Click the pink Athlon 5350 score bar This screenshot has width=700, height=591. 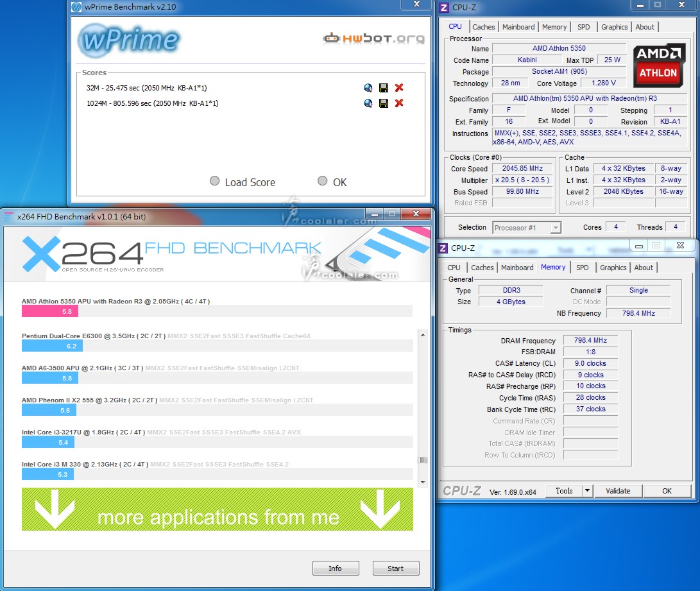click(x=50, y=311)
